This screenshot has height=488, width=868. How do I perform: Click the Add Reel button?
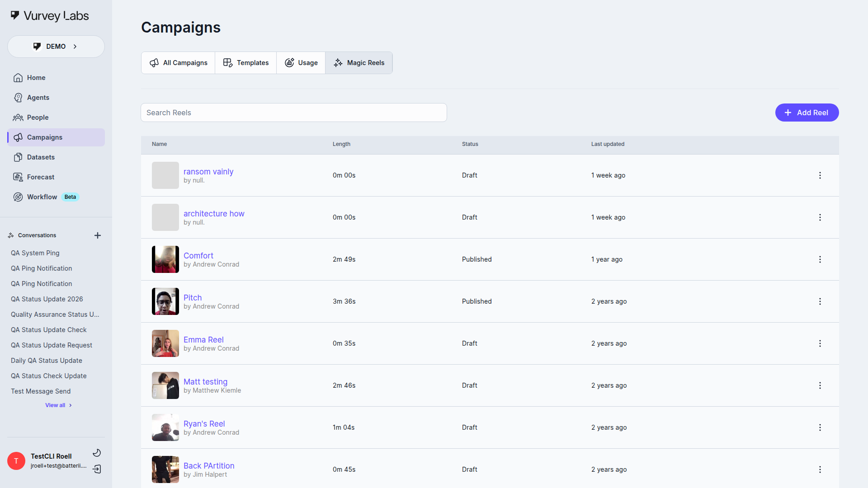coord(807,113)
